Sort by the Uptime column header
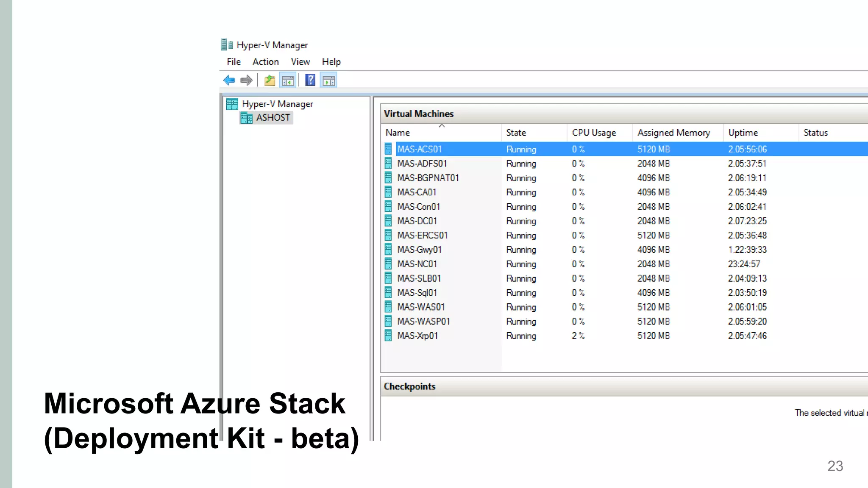The height and width of the screenshot is (488, 868). (x=761, y=133)
